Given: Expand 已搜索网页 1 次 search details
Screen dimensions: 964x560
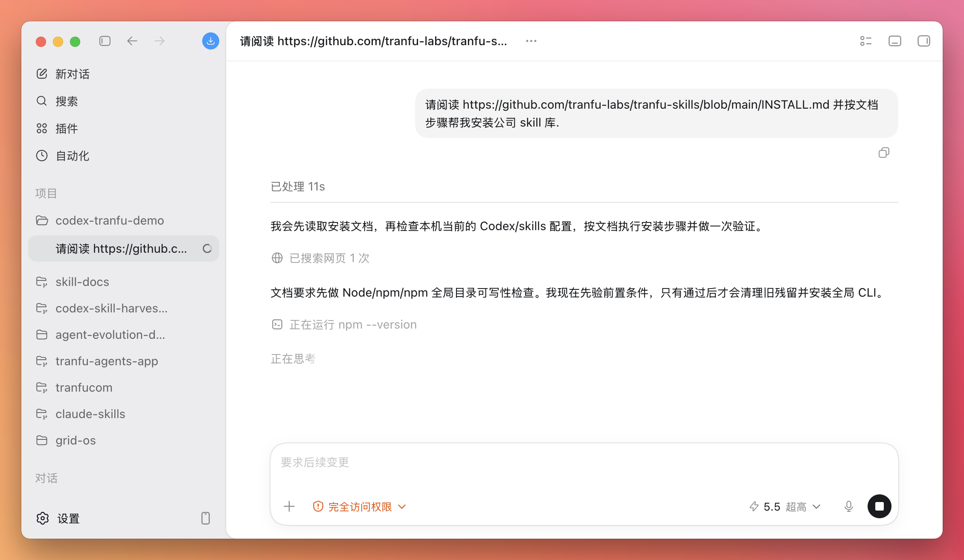Looking at the screenshot, I should pyautogui.click(x=329, y=258).
